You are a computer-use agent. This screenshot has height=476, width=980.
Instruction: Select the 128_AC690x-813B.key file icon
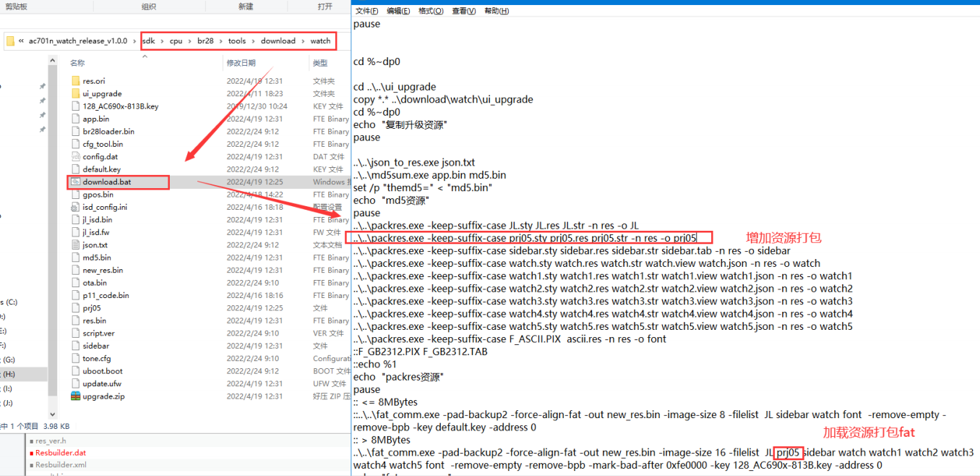point(77,106)
